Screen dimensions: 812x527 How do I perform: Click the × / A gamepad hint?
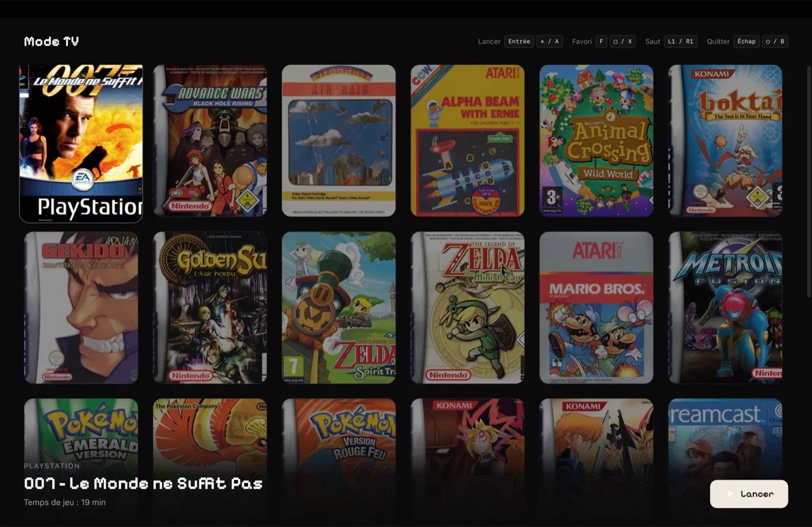pos(549,42)
